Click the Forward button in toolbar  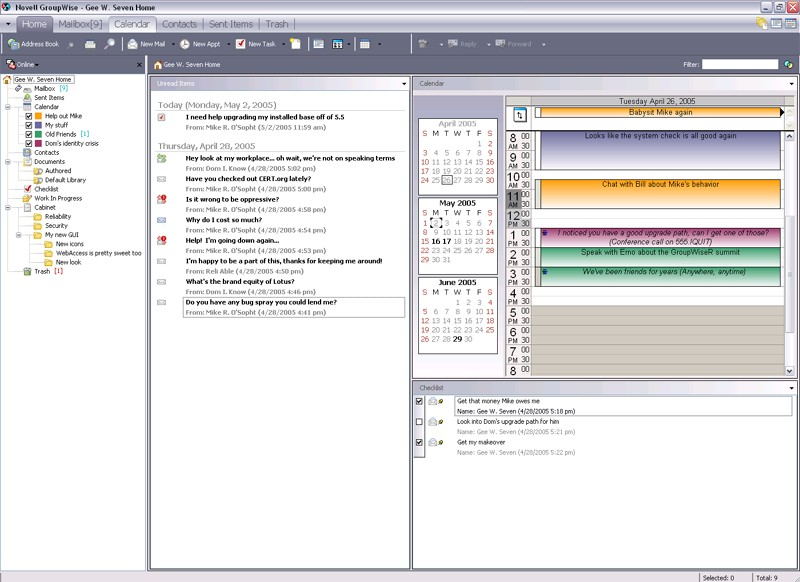point(513,44)
